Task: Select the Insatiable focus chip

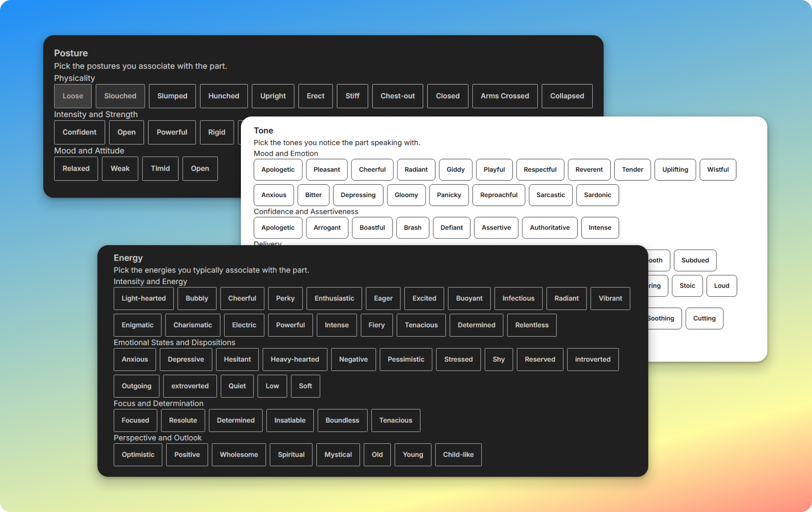Action: [290, 420]
